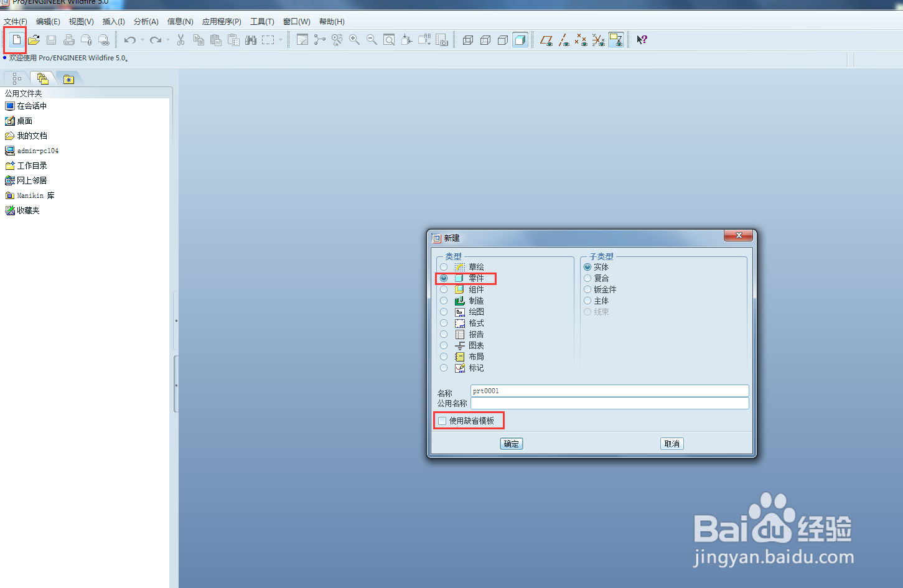The width and height of the screenshot is (903, 588).
Task: Click the Undo arrow icon
Action: tap(129, 40)
